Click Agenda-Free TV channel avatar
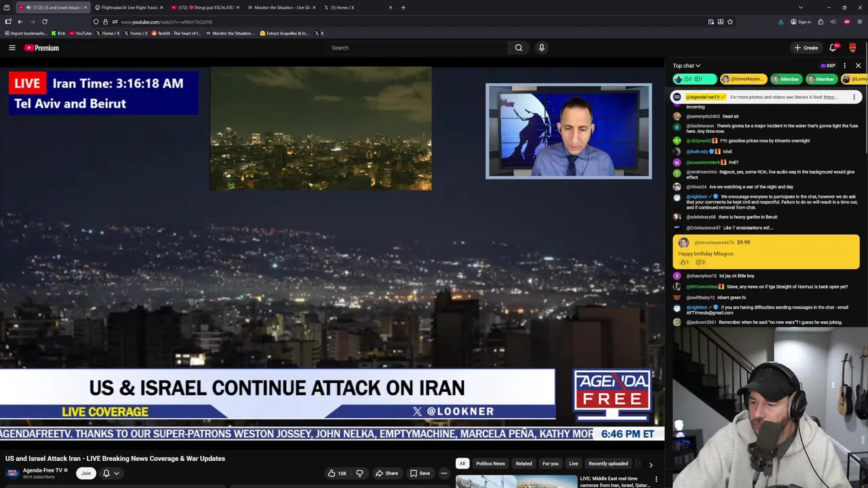 tap(12, 473)
